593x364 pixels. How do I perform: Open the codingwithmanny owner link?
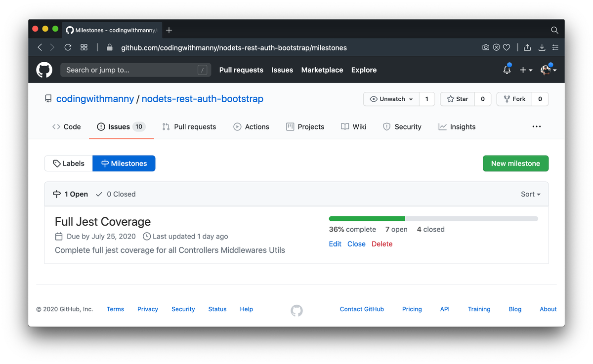click(x=95, y=99)
